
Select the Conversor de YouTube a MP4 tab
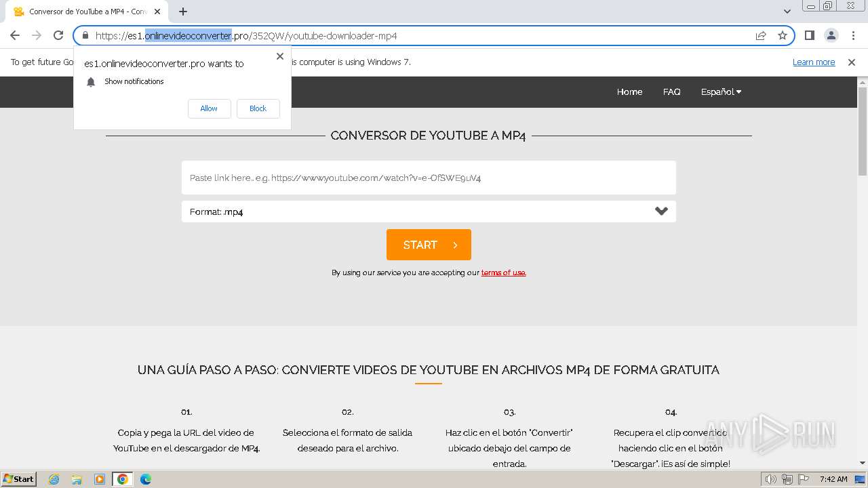(x=87, y=12)
